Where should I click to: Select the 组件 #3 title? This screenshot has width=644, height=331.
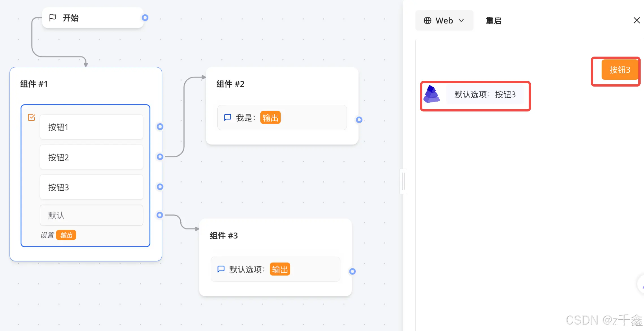(x=224, y=235)
